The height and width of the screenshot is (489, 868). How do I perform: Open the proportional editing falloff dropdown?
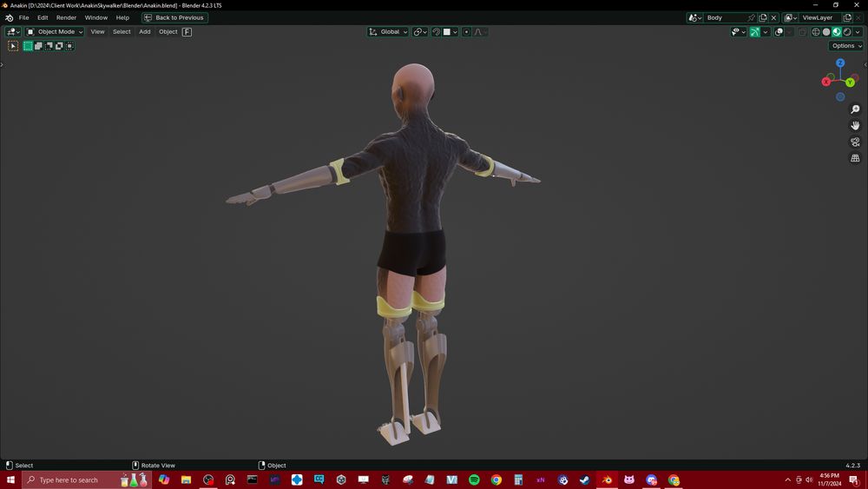click(x=480, y=32)
